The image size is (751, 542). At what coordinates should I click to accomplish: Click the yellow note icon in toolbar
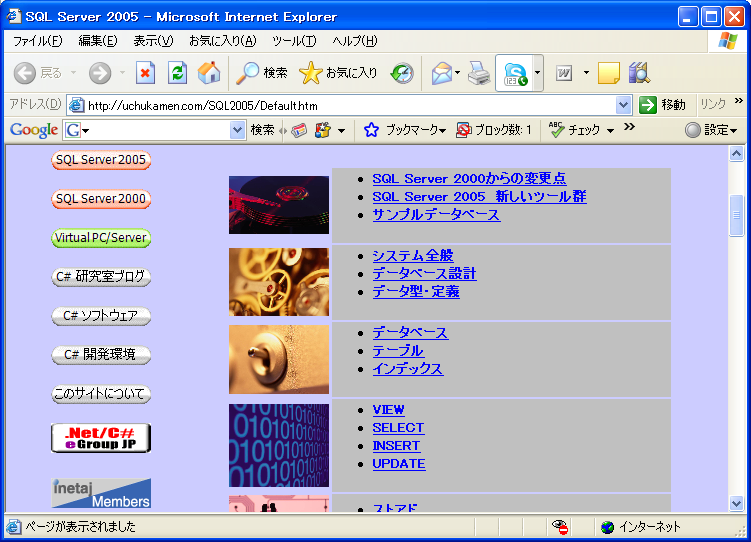(x=609, y=73)
